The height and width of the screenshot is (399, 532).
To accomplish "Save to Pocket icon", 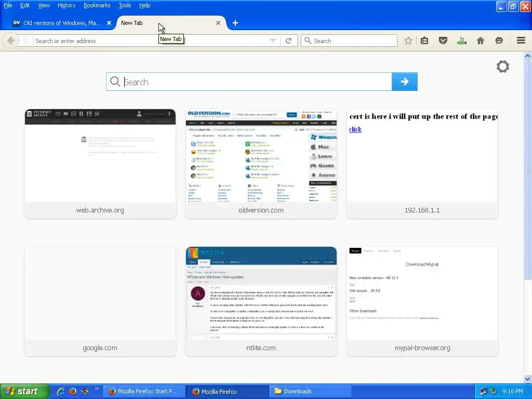I will [443, 41].
